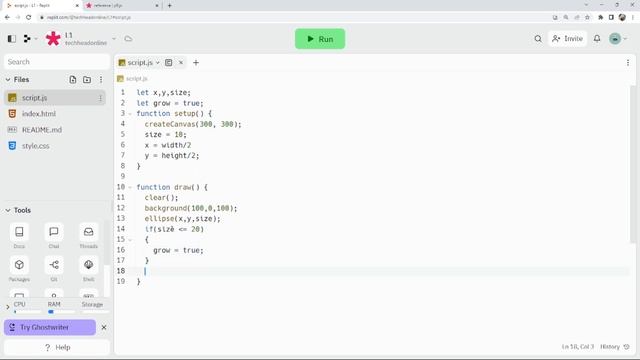This screenshot has height=360, width=640.
Task: Click the Storage usage bar
Action: point(95,312)
